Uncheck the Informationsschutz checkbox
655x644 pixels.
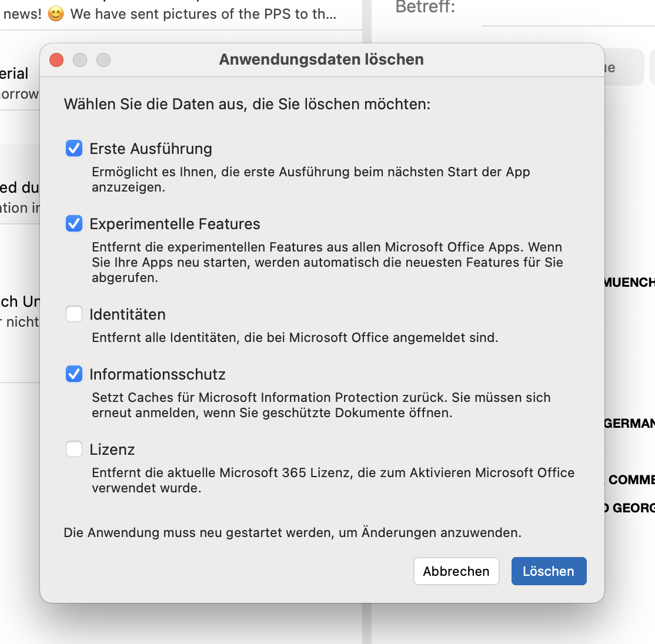(74, 374)
